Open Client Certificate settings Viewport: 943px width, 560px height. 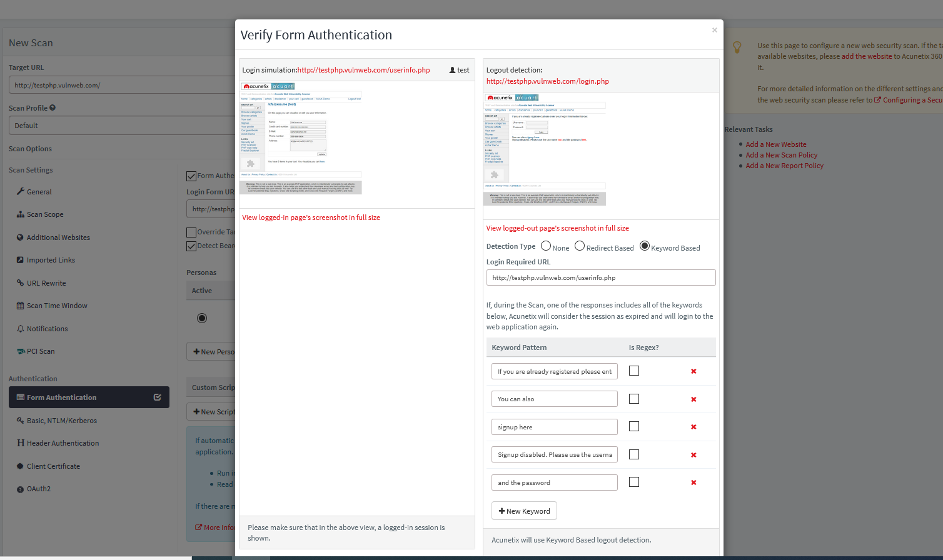(x=49, y=466)
